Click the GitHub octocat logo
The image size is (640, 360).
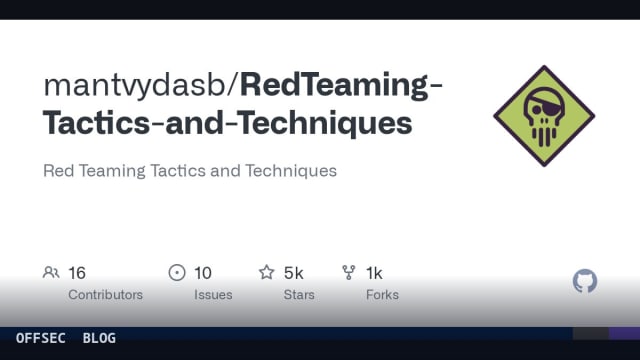(585, 281)
